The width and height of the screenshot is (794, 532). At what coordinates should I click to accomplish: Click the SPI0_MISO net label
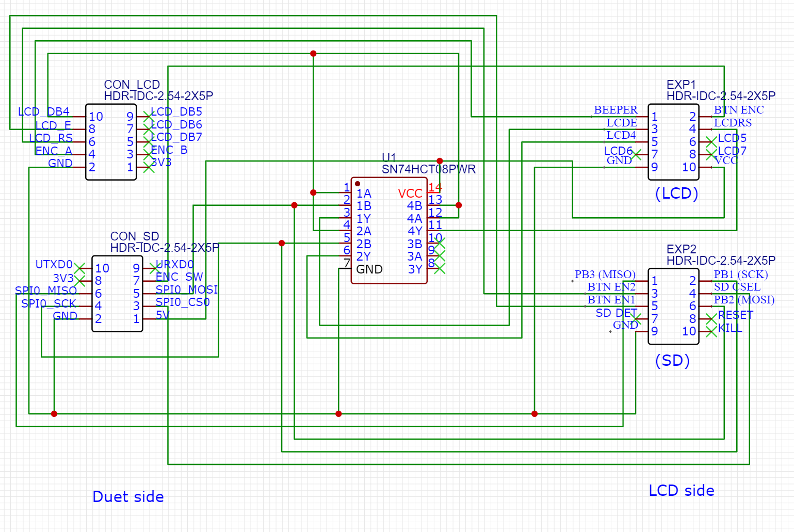click(46, 291)
